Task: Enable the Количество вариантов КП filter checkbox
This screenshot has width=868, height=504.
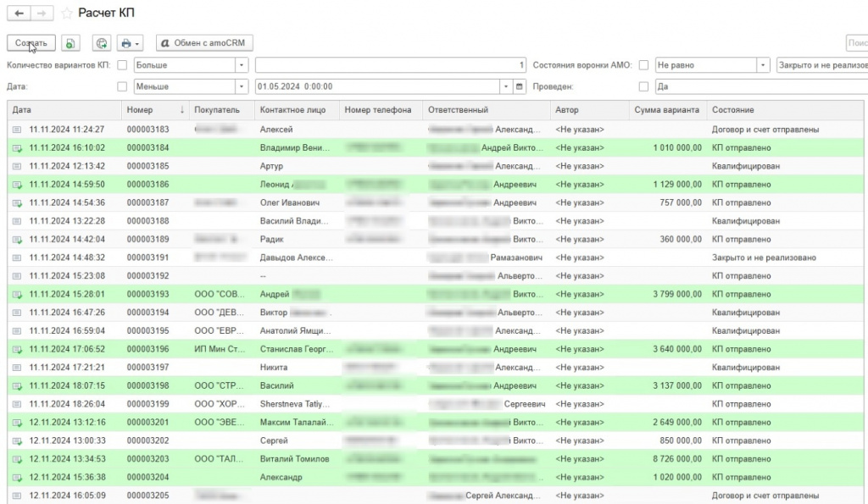Action: click(x=122, y=65)
